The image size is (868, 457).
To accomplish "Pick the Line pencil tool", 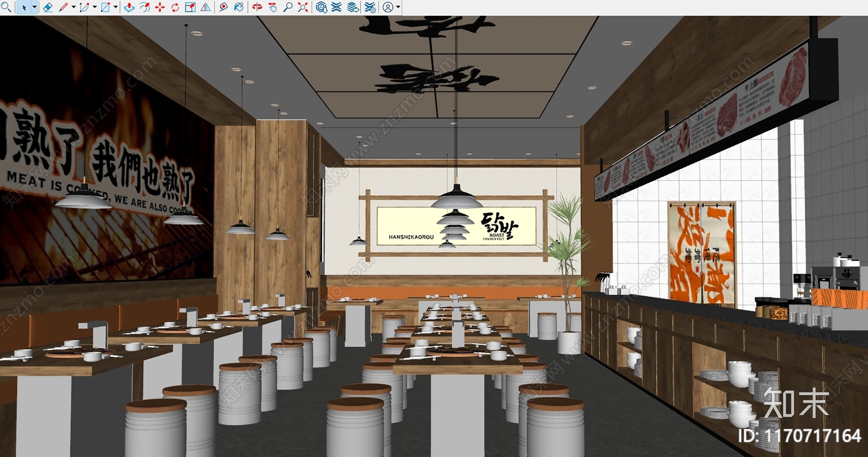I will tap(63, 7).
